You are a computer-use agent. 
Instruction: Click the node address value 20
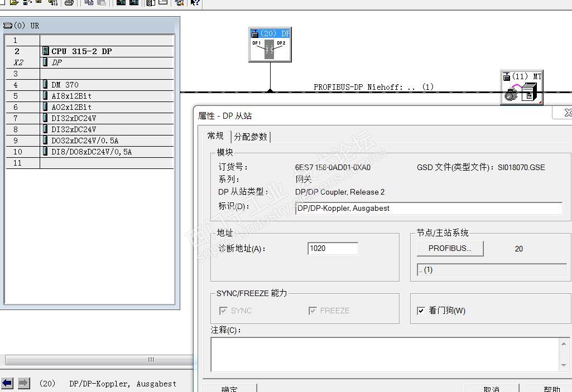[519, 249]
